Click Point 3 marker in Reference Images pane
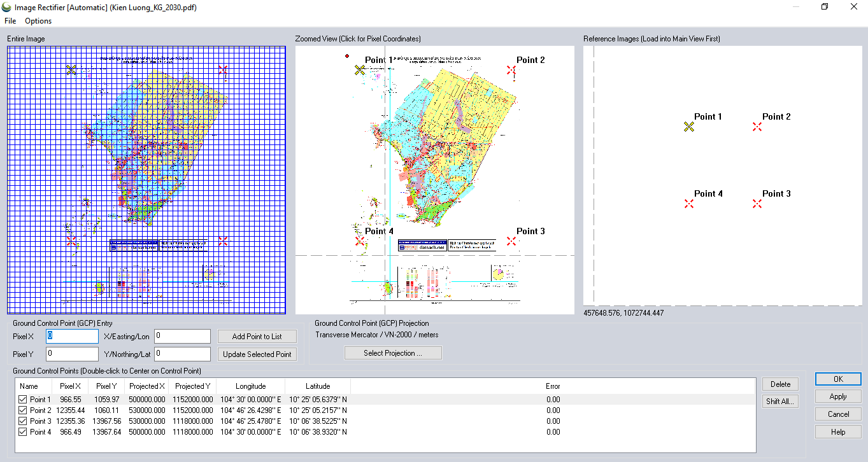The height and width of the screenshot is (462, 868). 757,204
